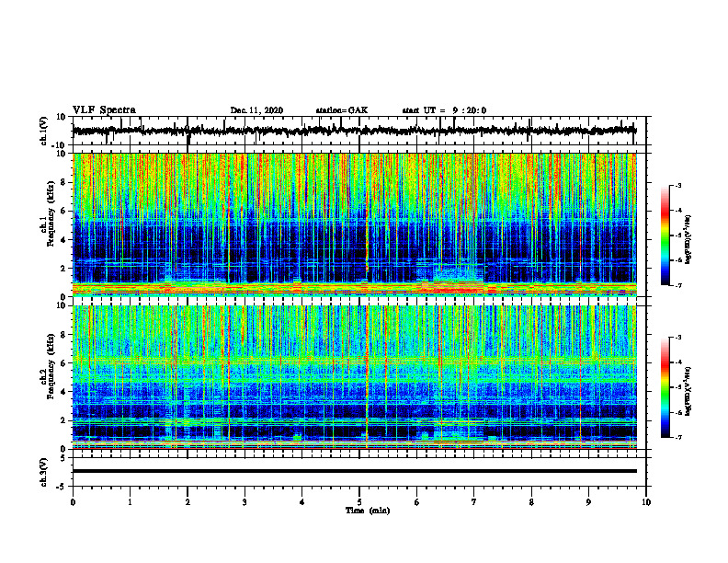
Task: Click time axis tick label "5"
Action: [359, 502]
